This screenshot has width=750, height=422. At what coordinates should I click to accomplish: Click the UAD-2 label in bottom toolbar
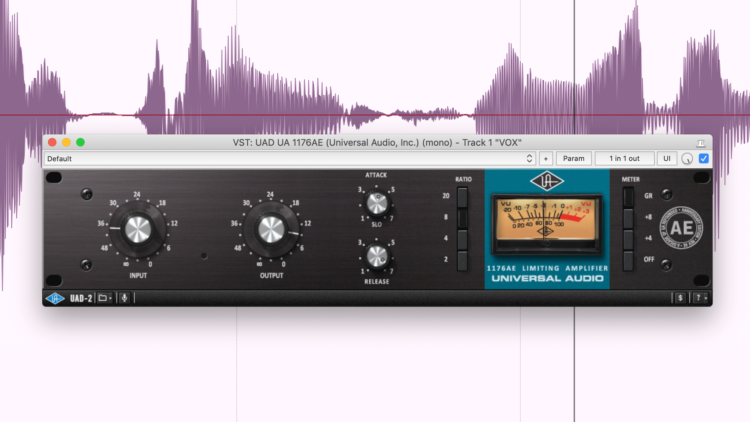click(x=81, y=299)
